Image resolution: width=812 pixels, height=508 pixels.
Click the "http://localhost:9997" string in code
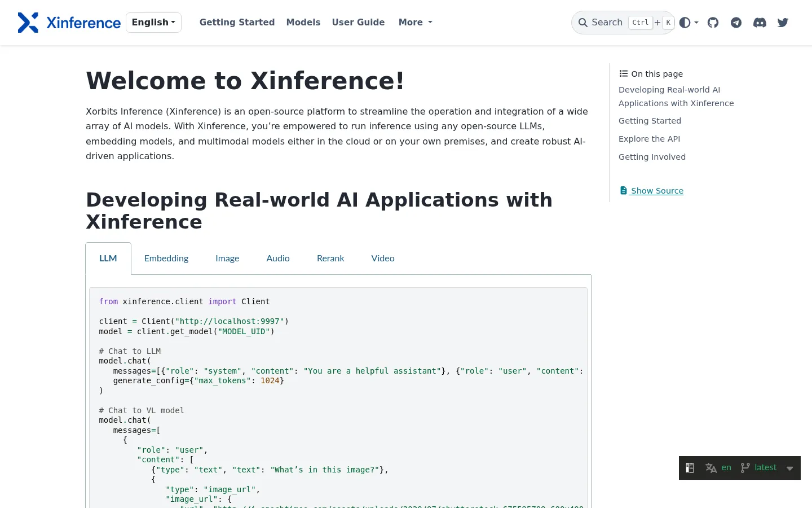coord(230,321)
